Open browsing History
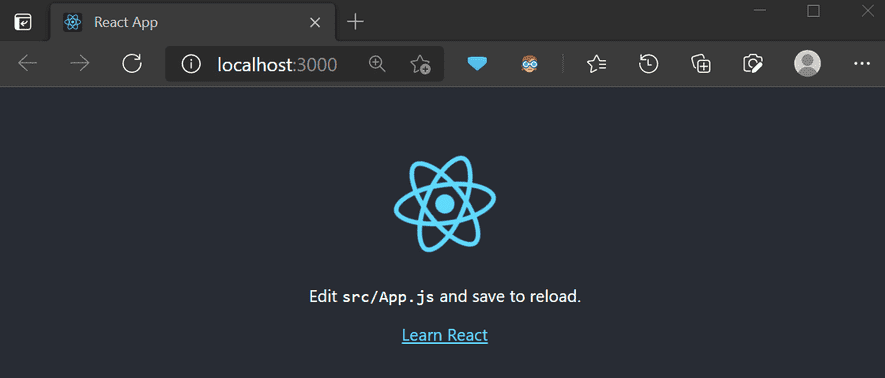The image size is (885, 378). [x=649, y=64]
